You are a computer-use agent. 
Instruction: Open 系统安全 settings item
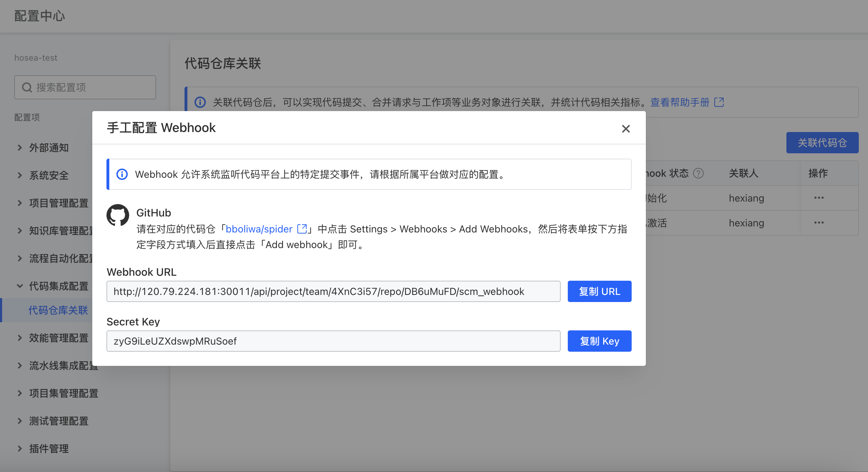49,175
